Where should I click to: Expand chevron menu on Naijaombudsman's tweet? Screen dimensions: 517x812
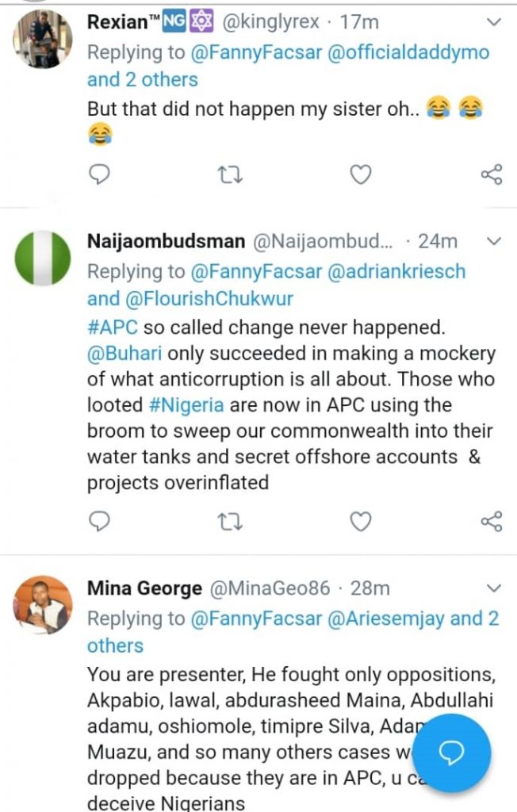(x=493, y=241)
